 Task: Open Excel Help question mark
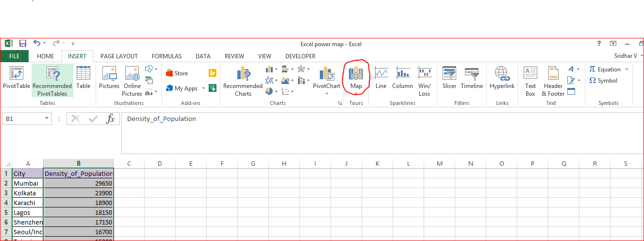[x=599, y=43]
